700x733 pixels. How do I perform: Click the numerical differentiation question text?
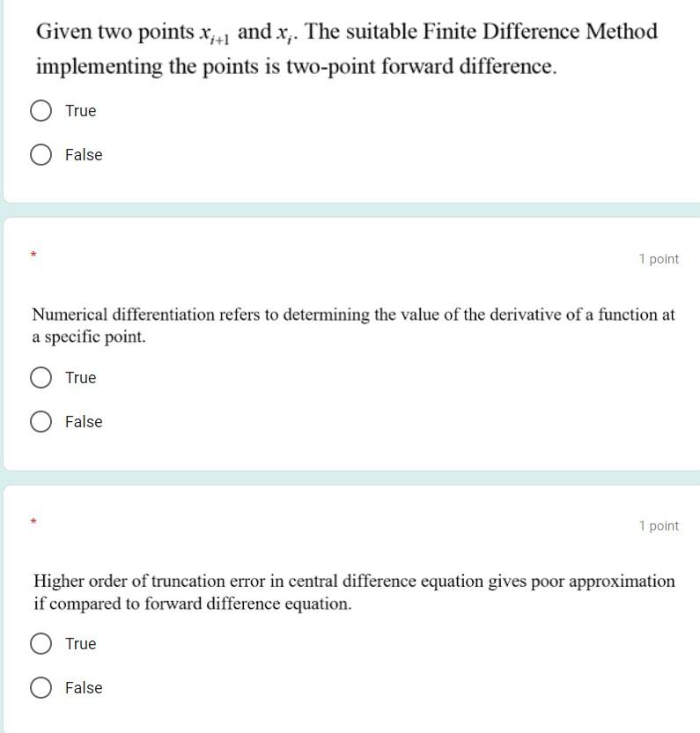click(x=352, y=324)
